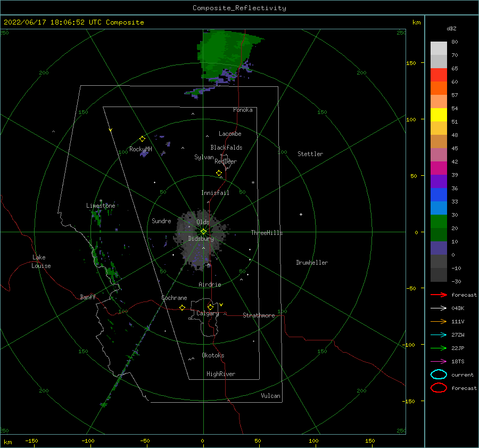Click the RockyMH label

click(141, 149)
